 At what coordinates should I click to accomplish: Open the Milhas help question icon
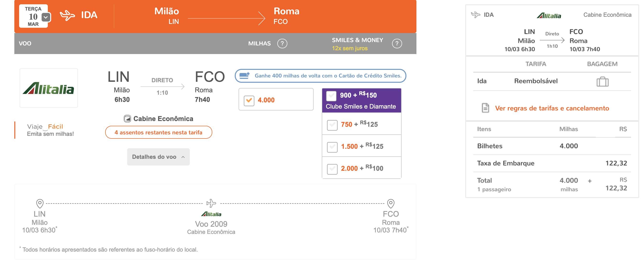(282, 44)
